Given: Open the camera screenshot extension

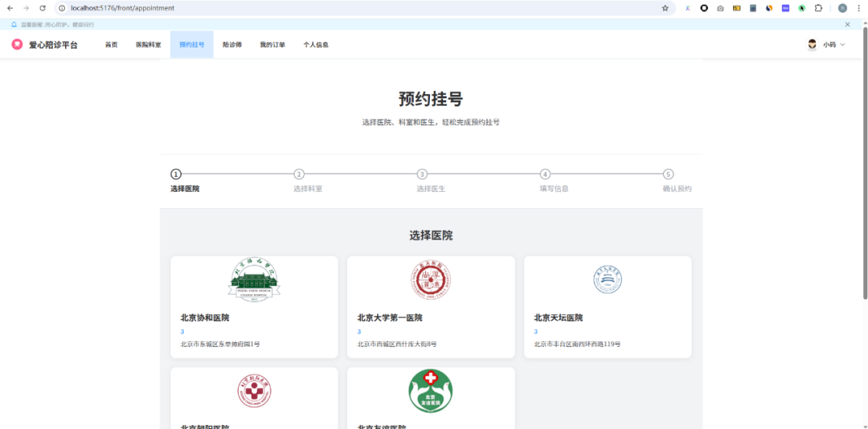Looking at the screenshot, I should [x=720, y=8].
